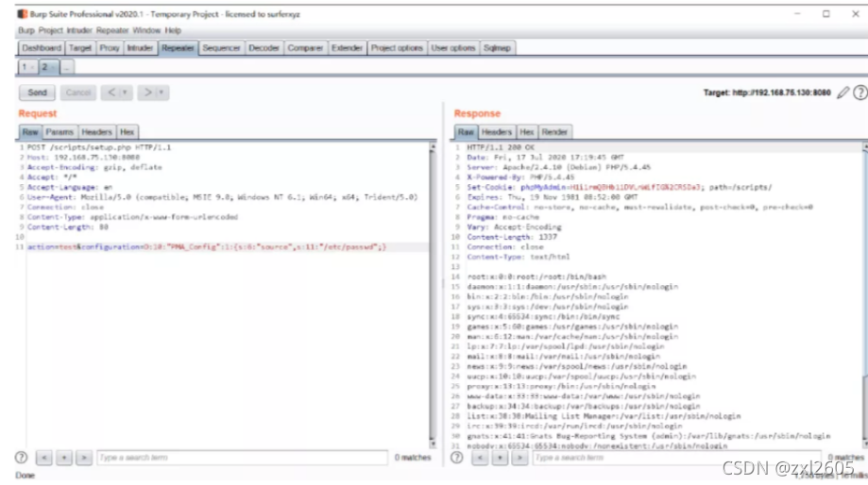Edit target with the pencil icon
The image size is (868, 485).
[842, 92]
